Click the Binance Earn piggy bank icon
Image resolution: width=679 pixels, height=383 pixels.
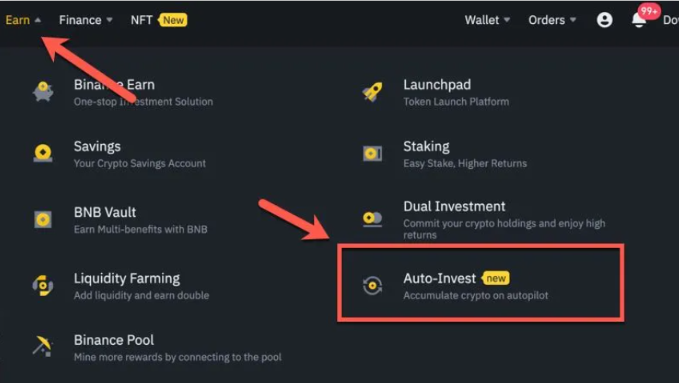click(43, 91)
